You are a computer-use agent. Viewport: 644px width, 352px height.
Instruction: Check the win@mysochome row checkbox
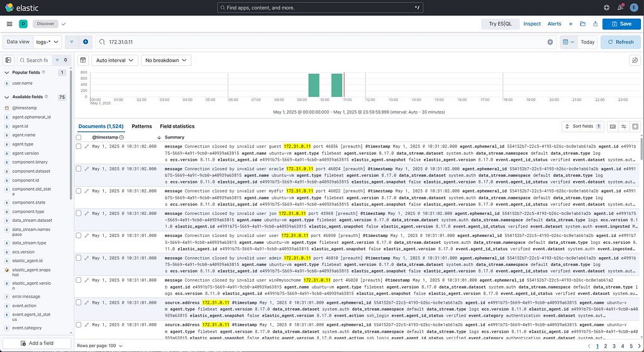[x=79, y=280]
